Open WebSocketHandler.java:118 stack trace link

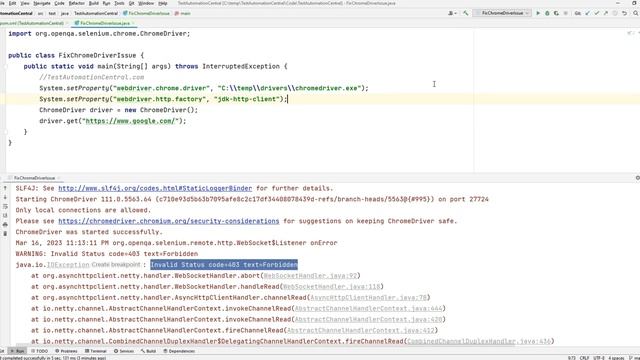coord(331,287)
